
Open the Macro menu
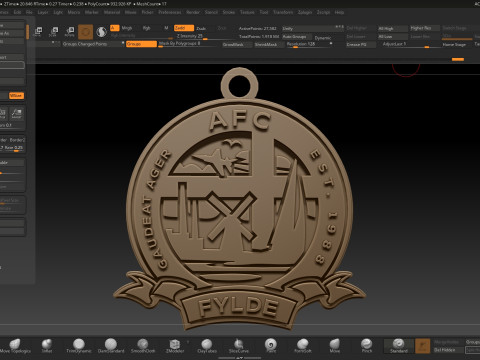tap(74, 12)
